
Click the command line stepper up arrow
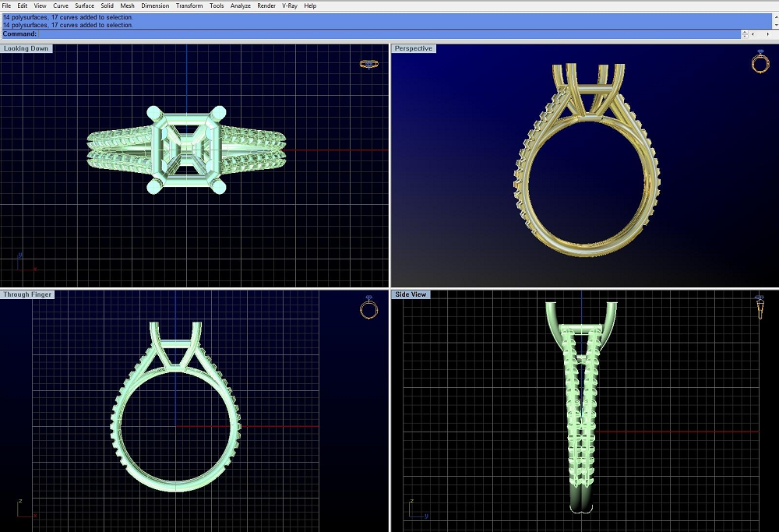pos(745,32)
